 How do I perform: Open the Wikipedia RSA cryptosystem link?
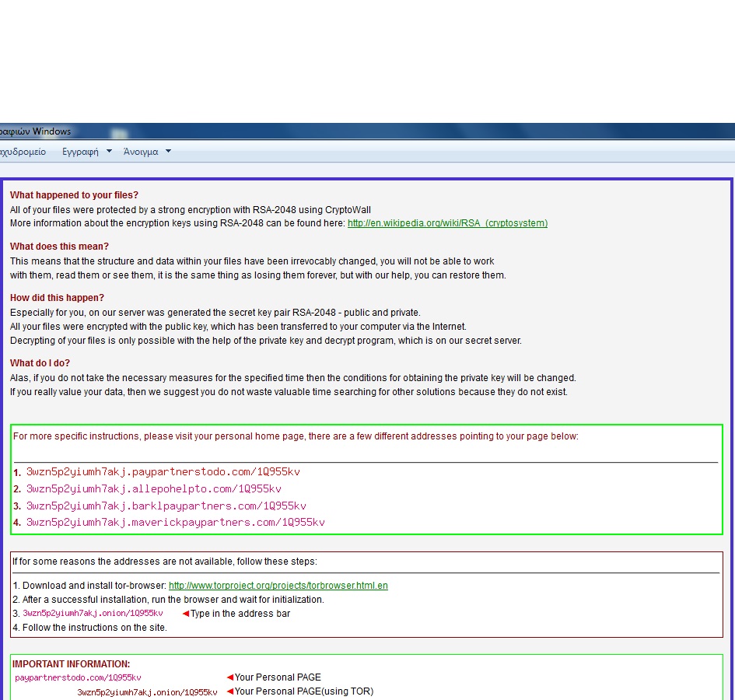coord(447,223)
